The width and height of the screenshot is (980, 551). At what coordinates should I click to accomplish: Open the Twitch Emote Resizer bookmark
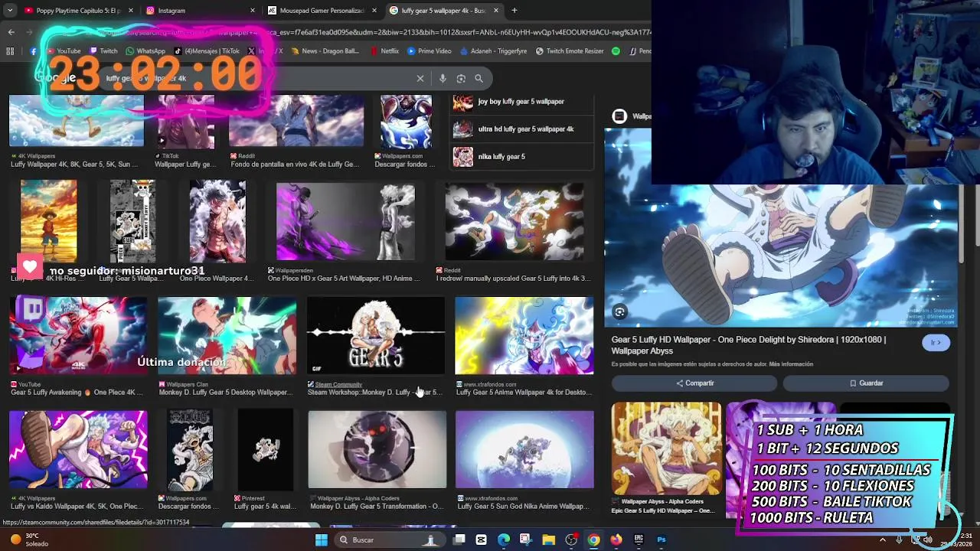pos(570,51)
